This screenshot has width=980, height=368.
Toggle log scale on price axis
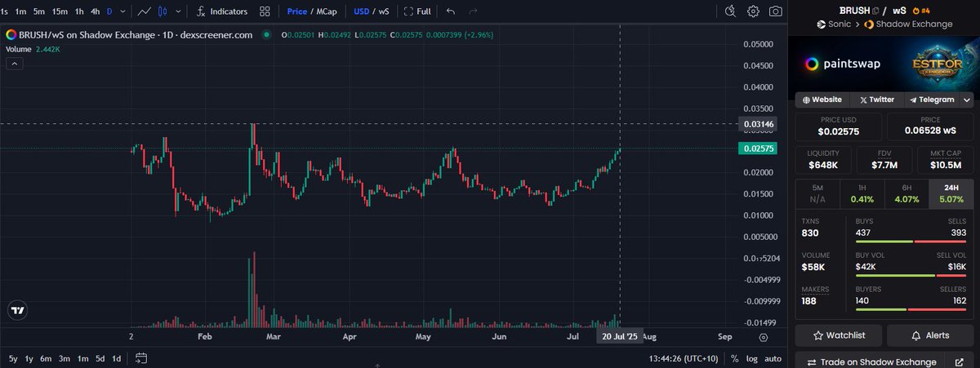751,358
